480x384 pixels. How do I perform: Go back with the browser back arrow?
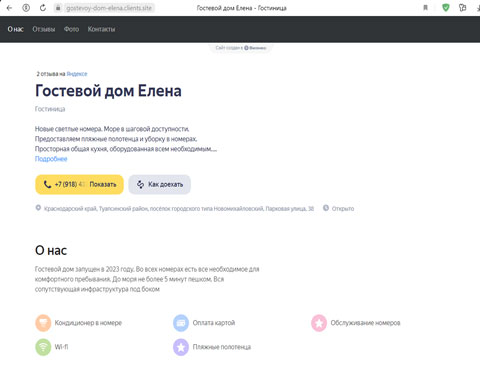pos(9,8)
